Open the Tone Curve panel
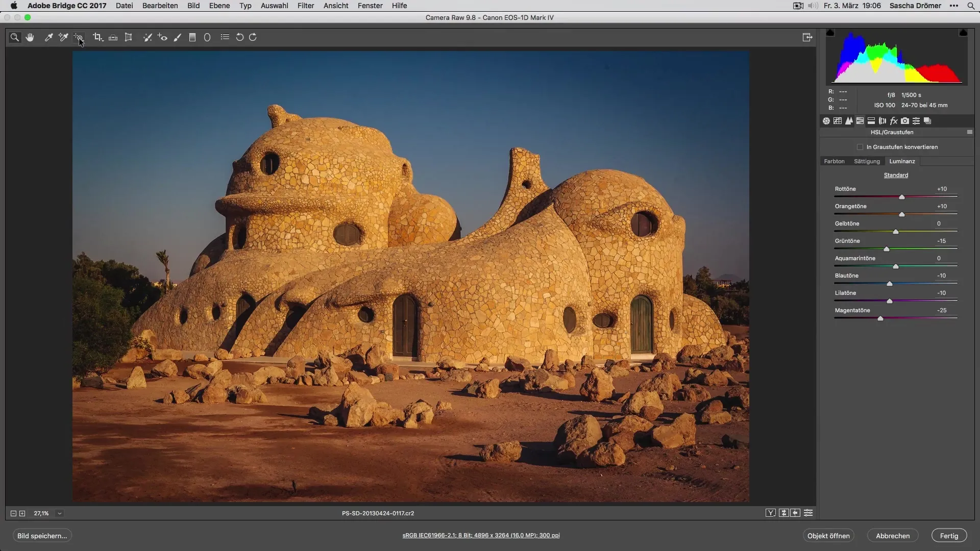 coord(838,121)
